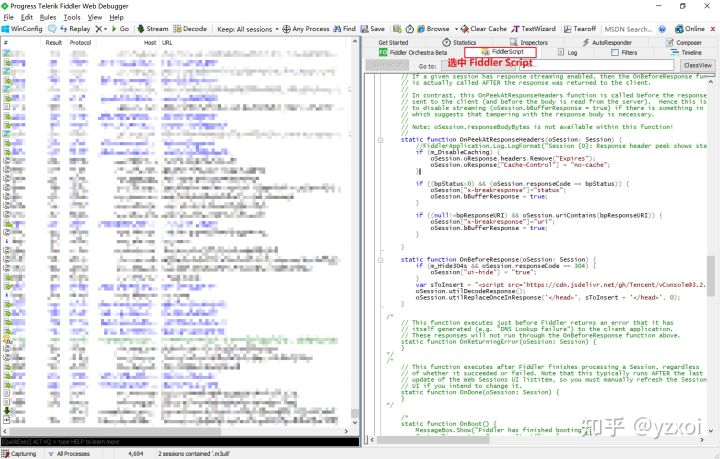Click the session list horizontal scrollbar
This screenshot has width=720, height=459.
[115, 431]
